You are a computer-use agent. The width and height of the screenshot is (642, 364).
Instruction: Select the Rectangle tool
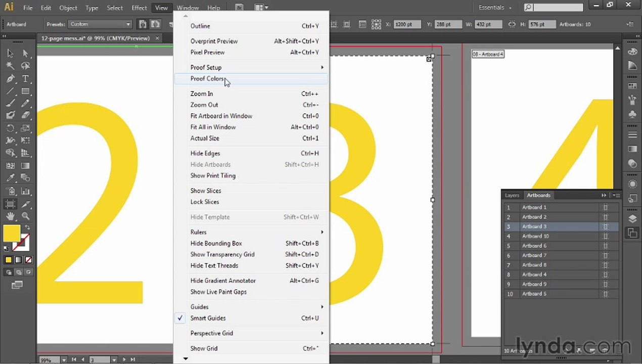click(25, 91)
